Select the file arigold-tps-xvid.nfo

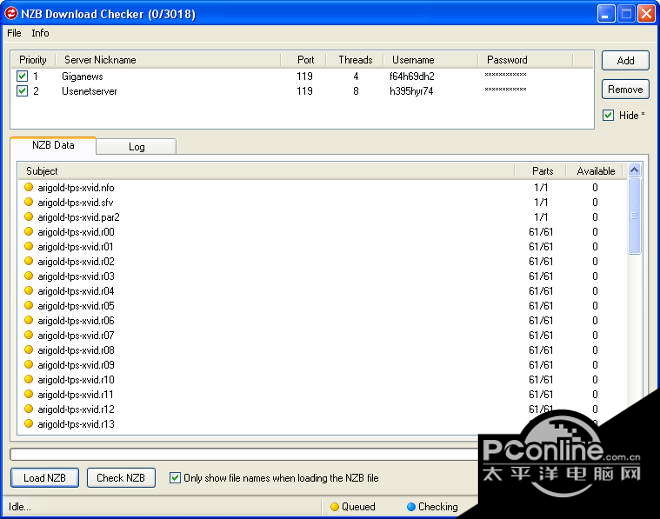[x=76, y=187]
